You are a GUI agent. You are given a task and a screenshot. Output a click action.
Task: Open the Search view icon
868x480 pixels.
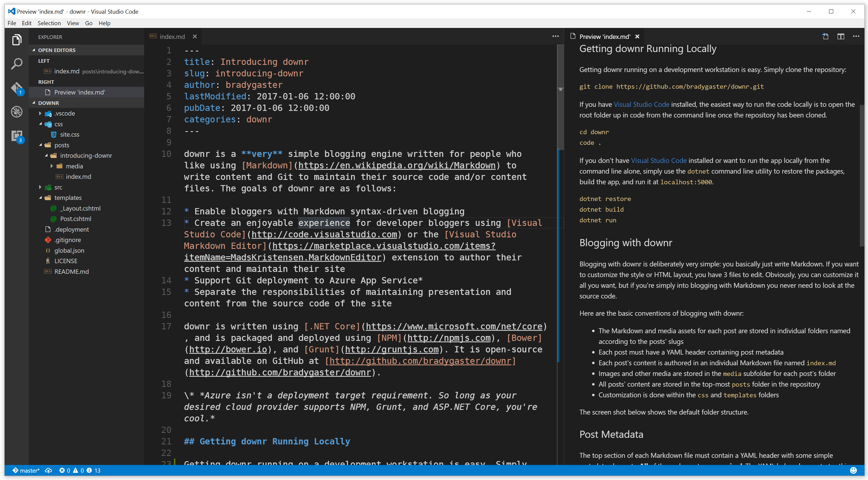point(16,64)
